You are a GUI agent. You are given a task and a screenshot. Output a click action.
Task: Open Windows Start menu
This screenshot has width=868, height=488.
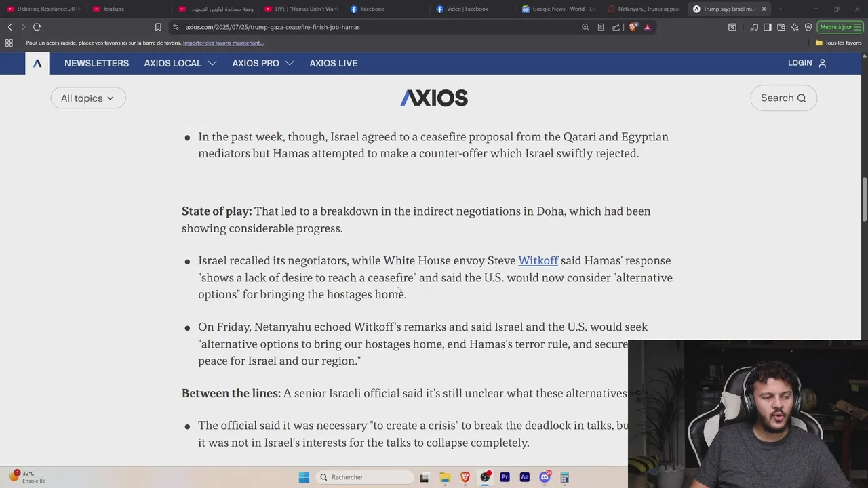click(x=304, y=477)
